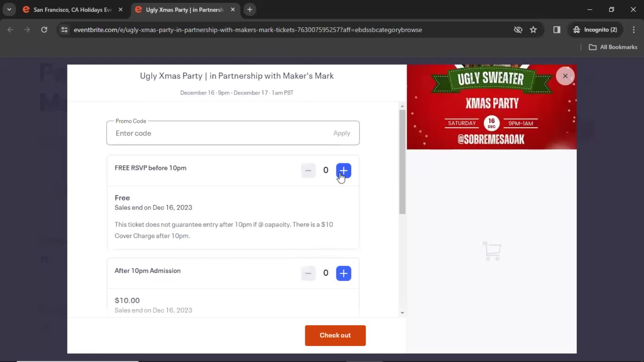Click the Apply promo code button
Image resolution: width=644 pixels, height=362 pixels.
(341, 133)
